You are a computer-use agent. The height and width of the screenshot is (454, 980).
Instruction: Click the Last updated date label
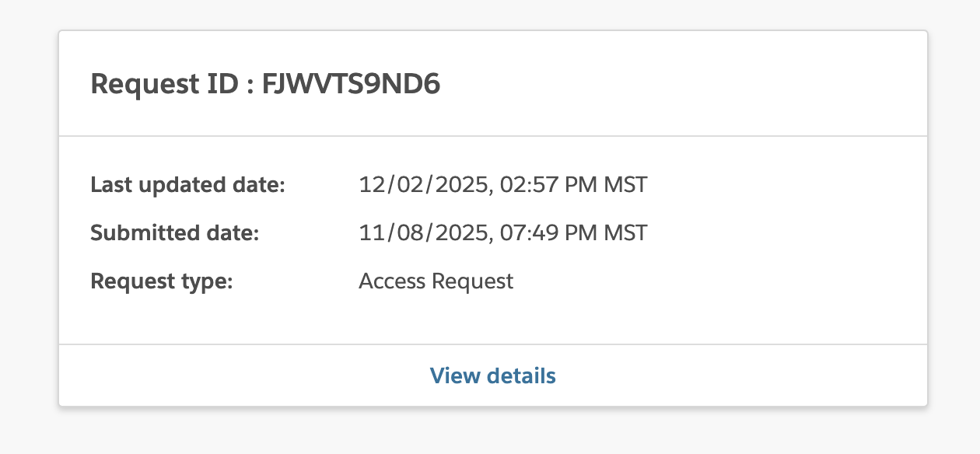pos(187,185)
